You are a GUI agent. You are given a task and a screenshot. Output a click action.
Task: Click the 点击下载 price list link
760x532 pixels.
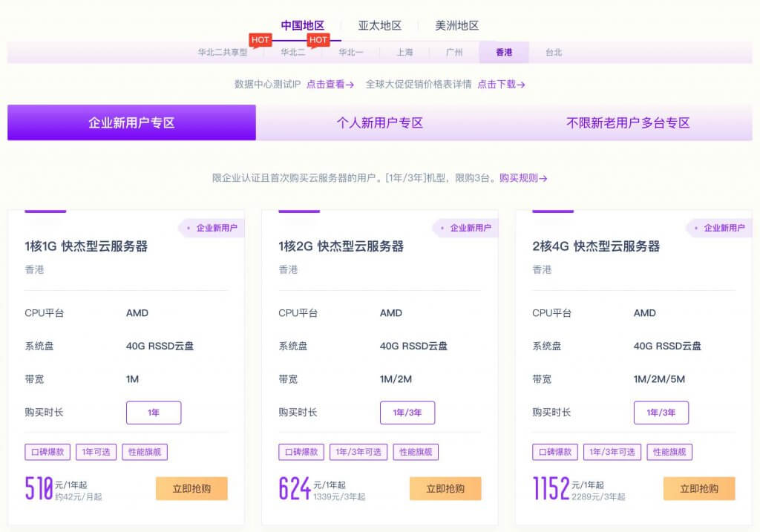coord(501,85)
